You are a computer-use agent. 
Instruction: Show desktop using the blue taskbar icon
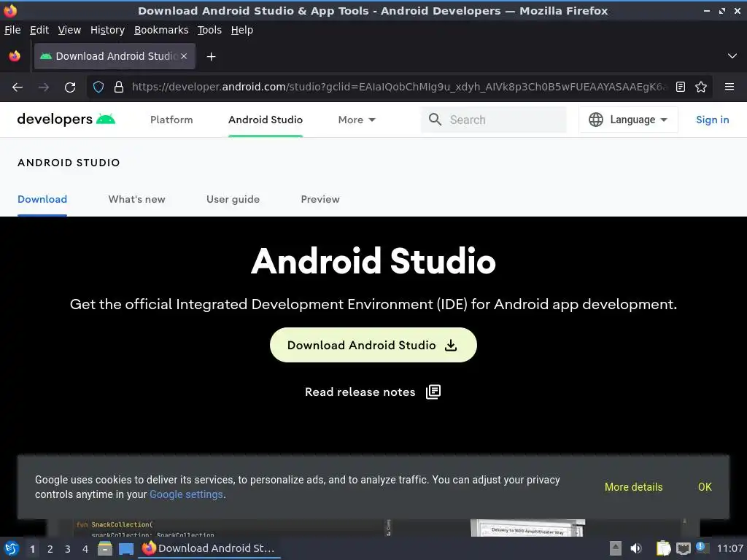[126, 548]
